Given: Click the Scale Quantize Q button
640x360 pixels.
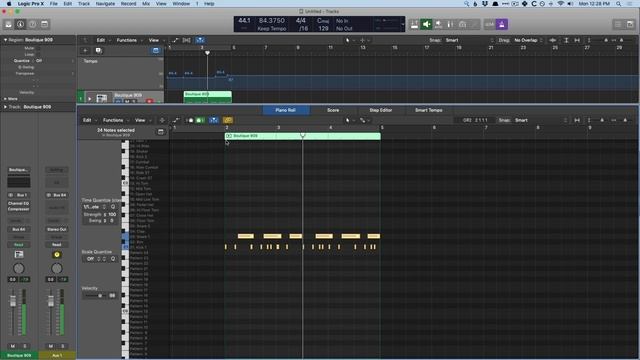Looking at the screenshot, I should [113, 259].
